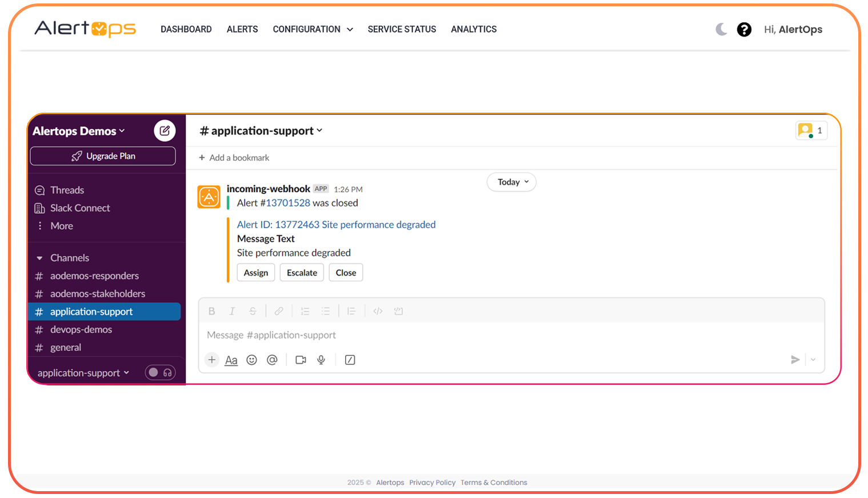
Task: Click the Close alert button
Action: point(346,273)
